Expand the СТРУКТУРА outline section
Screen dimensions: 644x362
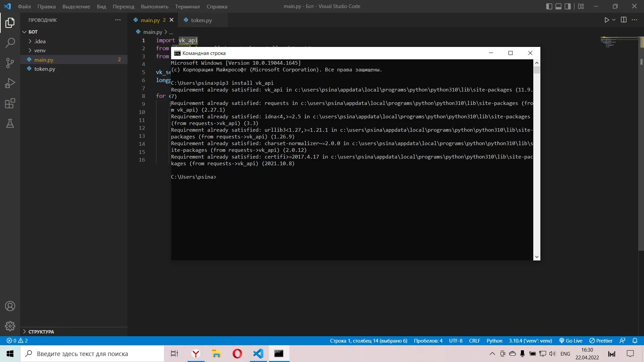coord(41,331)
